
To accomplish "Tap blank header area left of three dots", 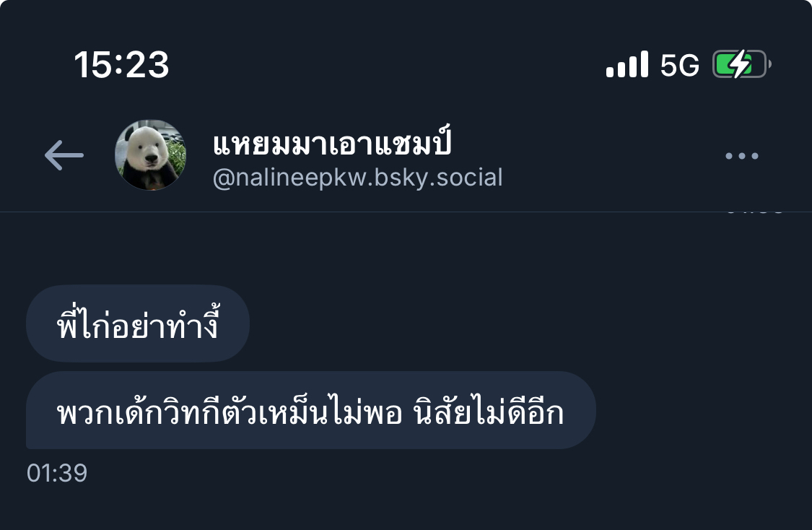I will (611, 155).
